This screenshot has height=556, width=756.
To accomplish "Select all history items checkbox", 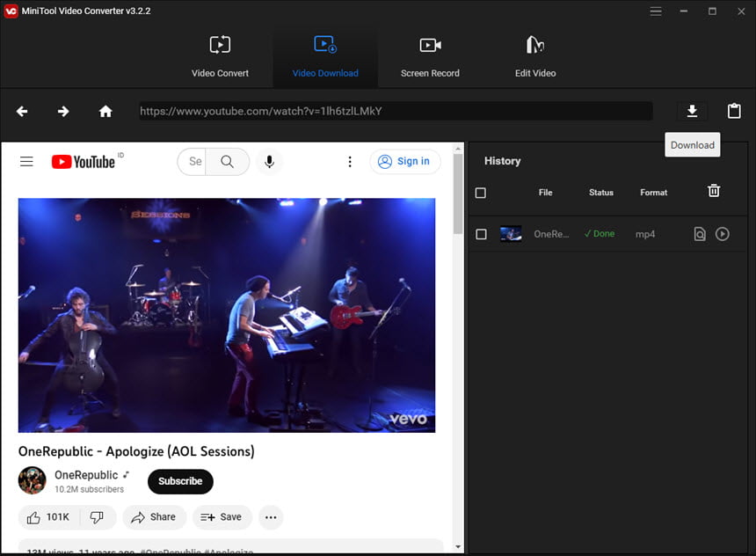I will tap(480, 193).
